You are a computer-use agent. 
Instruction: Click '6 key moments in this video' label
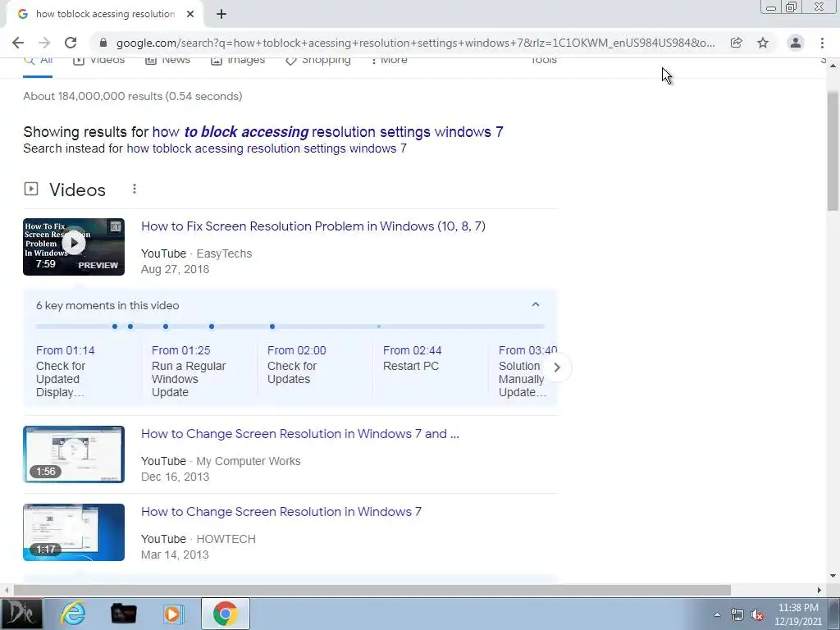[107, 305]
